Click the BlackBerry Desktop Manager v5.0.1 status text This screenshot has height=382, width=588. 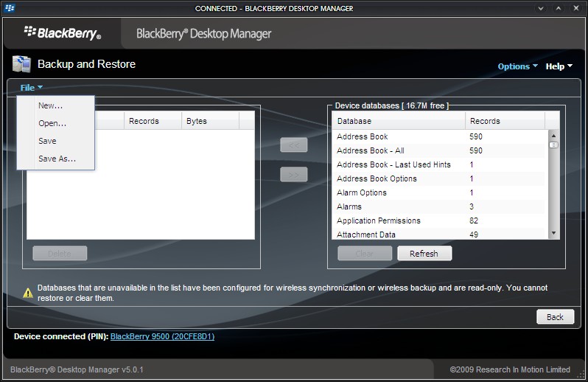pos(77,369)
